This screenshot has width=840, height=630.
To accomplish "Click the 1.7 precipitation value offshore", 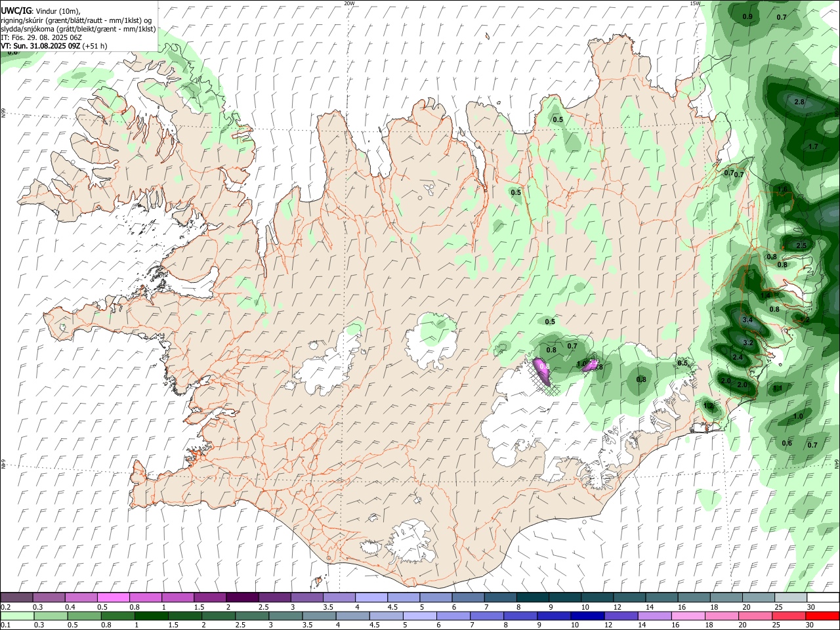I will (813, 146).
